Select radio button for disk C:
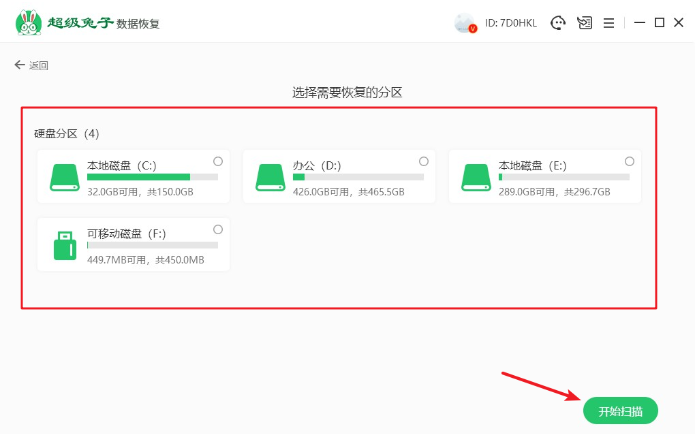This screenshot has width=696, height=434. [x=218, y=161]
